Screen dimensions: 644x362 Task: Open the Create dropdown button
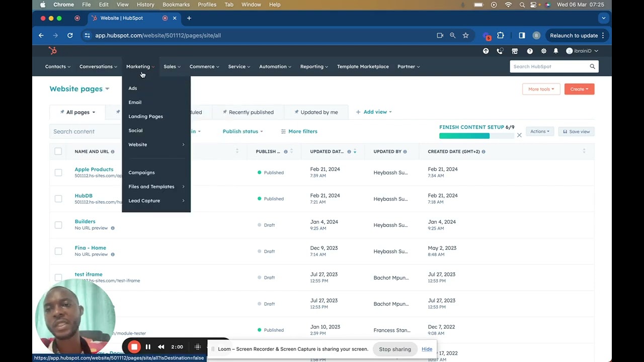[x=580, y=89]
